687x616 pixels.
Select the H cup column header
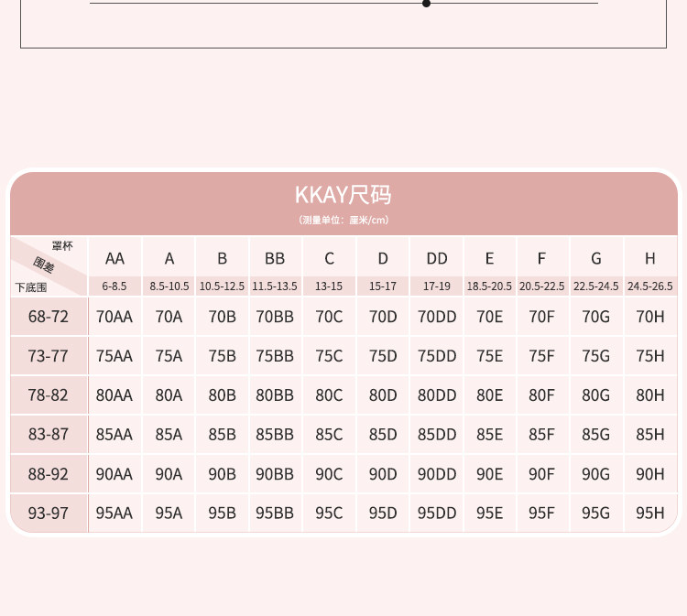coord(650,258)
